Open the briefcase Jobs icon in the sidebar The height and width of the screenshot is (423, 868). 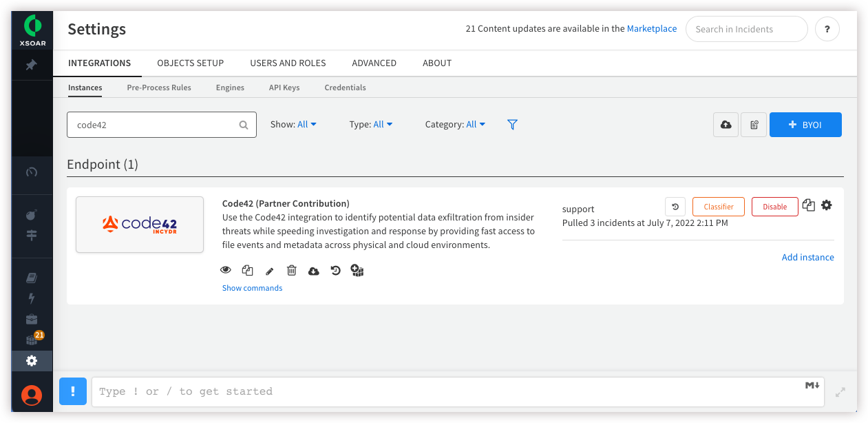coord(32,318)
